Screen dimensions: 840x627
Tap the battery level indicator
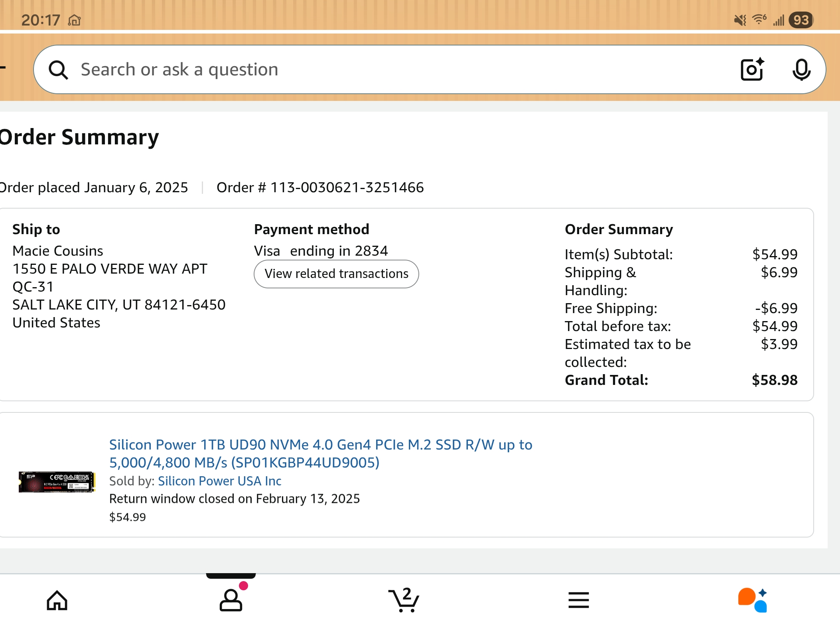[801, 20]
